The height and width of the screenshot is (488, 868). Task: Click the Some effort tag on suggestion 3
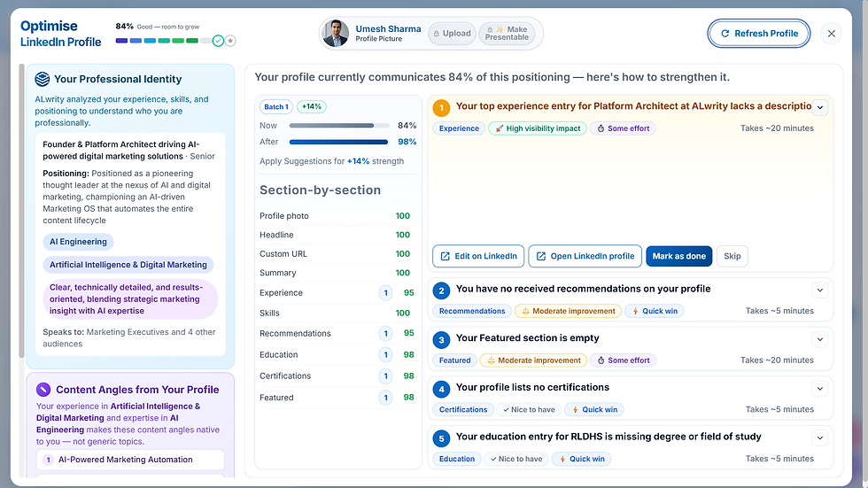(x=623, y=360)
